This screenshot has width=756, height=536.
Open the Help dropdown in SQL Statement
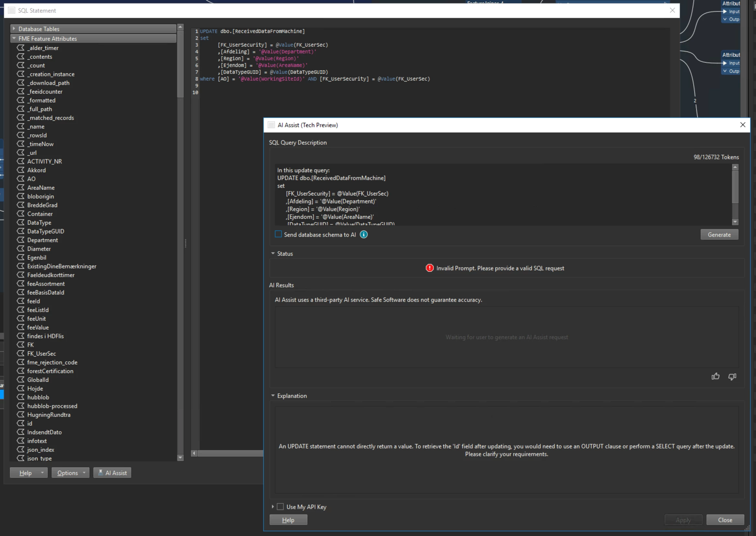coord(28,473)
